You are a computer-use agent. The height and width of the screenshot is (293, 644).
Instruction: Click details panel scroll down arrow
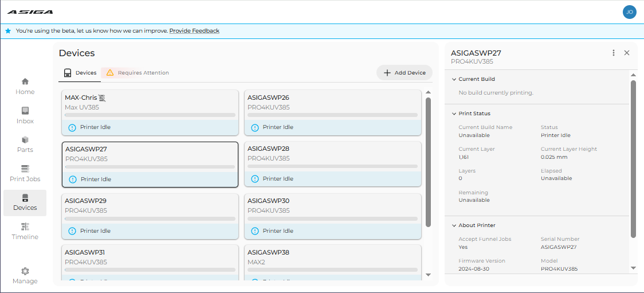pos(633,268)
